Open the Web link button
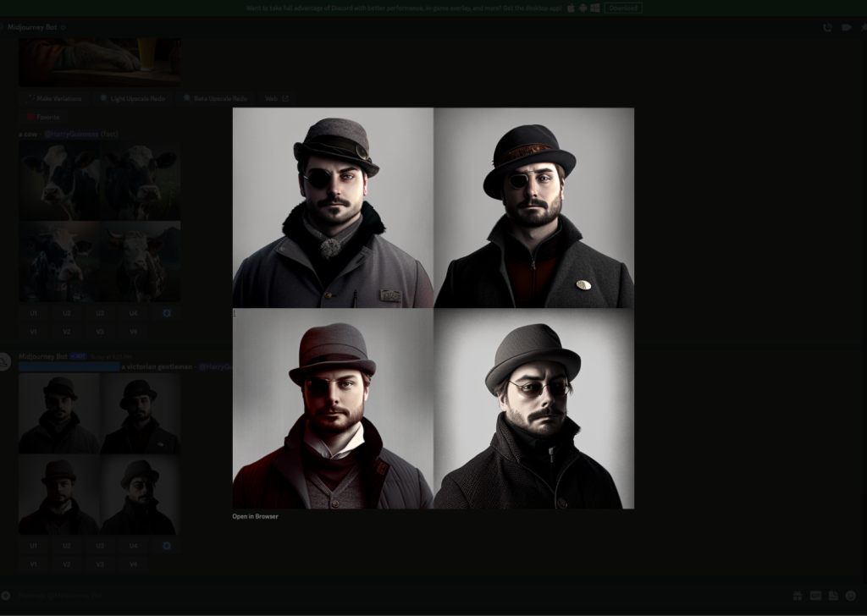867x616 pixels. (277, 98)
